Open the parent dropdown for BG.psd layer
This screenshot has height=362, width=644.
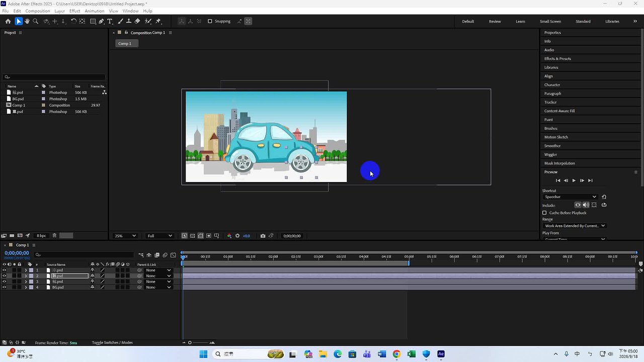(x=158, y=287)
